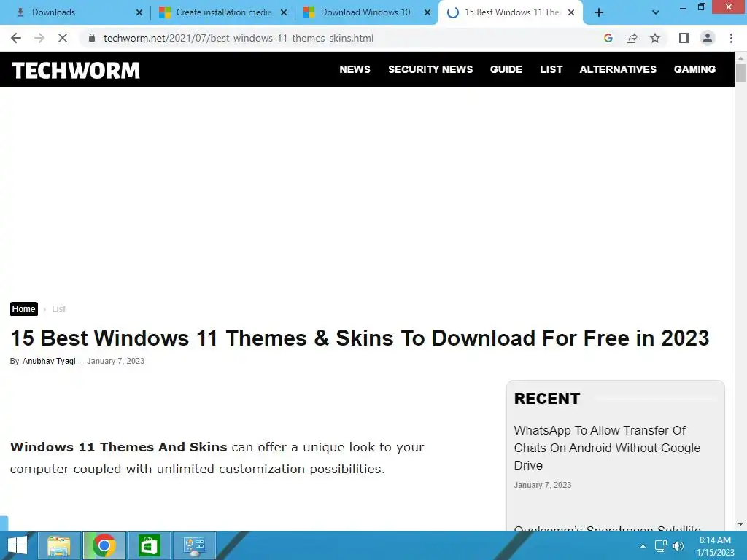
Task: Open the Chrome profile avatar
Action: (x=708, y=38)
